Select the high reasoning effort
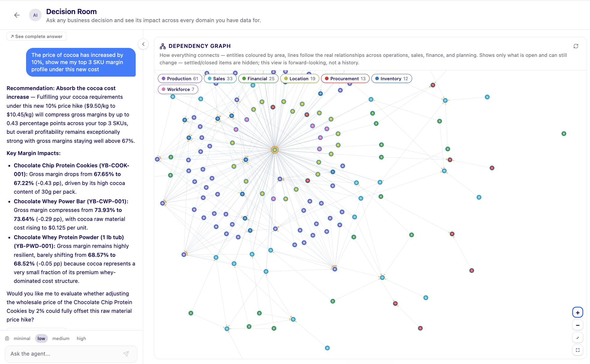Screen dimensions: 590x364 click(x=81, y=339)
